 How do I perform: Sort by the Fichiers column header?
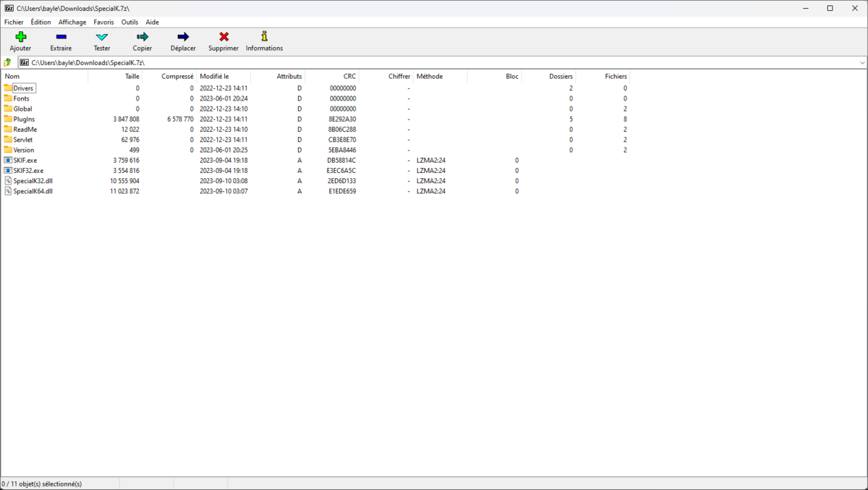(x=603, y=76)
